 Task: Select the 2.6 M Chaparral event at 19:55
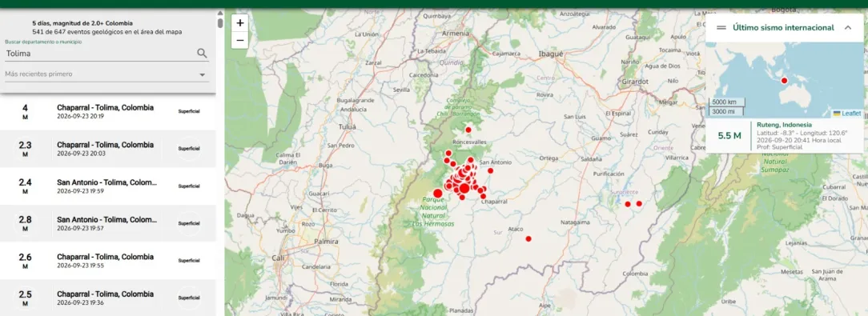pos(108,261)
